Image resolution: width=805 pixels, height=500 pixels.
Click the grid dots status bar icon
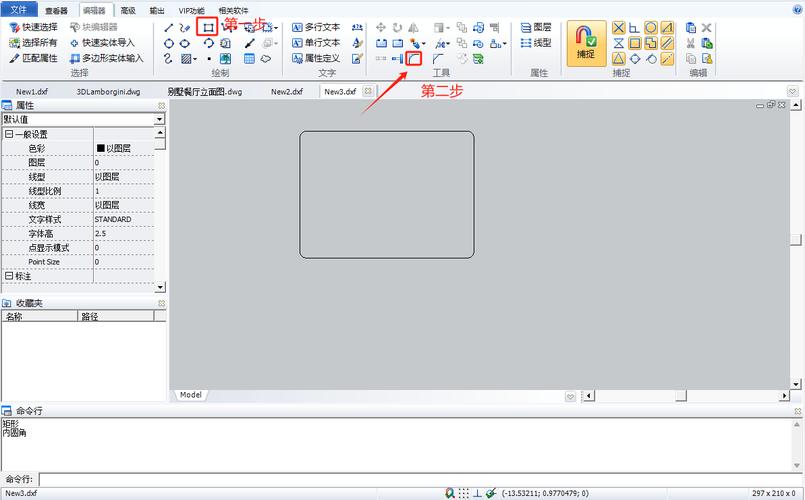point(464,493)
